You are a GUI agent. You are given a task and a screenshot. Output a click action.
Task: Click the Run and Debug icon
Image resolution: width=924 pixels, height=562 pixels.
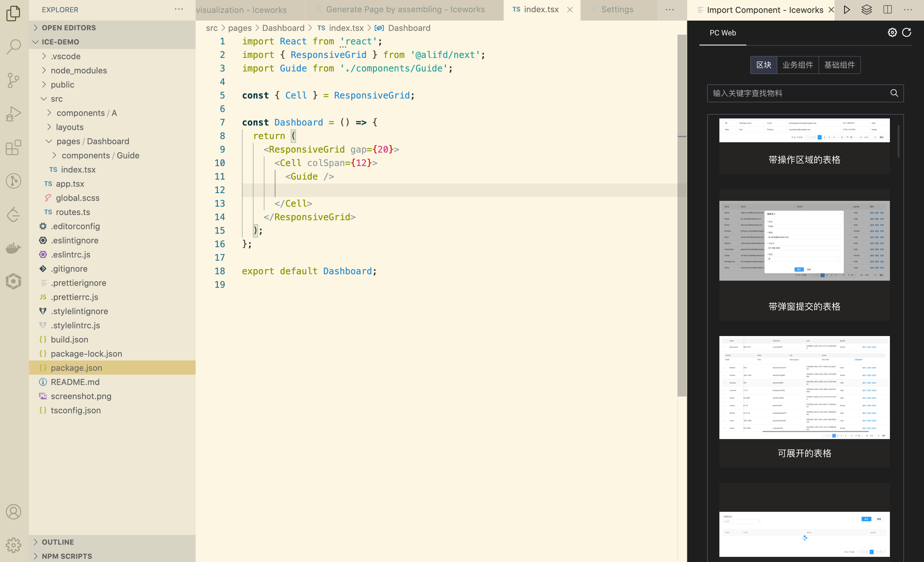(x=14, y=114)
